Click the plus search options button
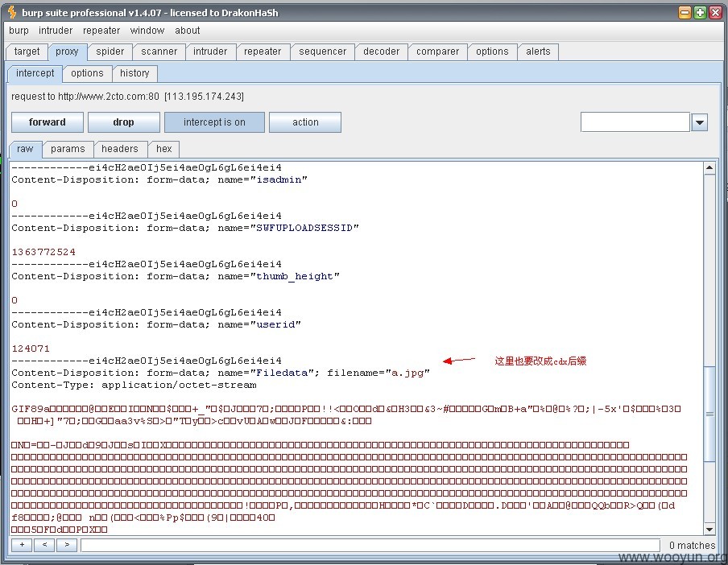 pyautogui.click(x=22, y=545)
